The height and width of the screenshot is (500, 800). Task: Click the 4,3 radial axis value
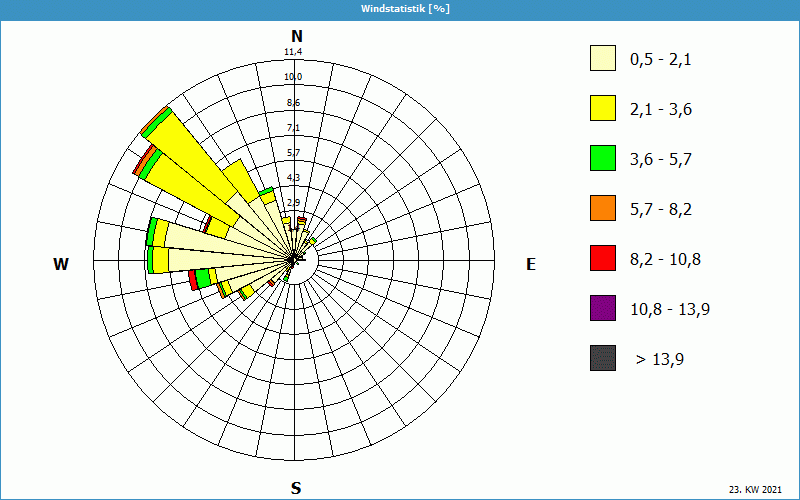[293, 178]
